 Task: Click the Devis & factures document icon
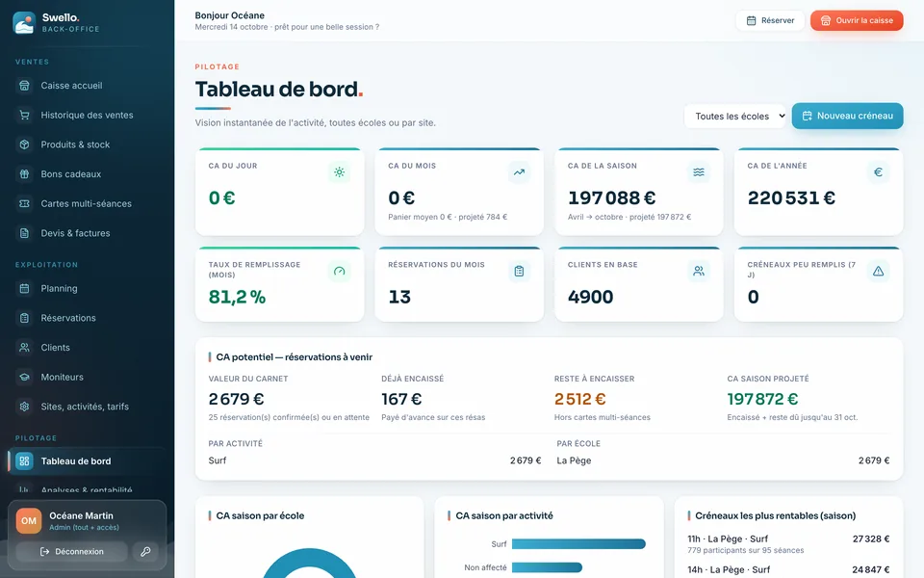(x=24, y=233)
